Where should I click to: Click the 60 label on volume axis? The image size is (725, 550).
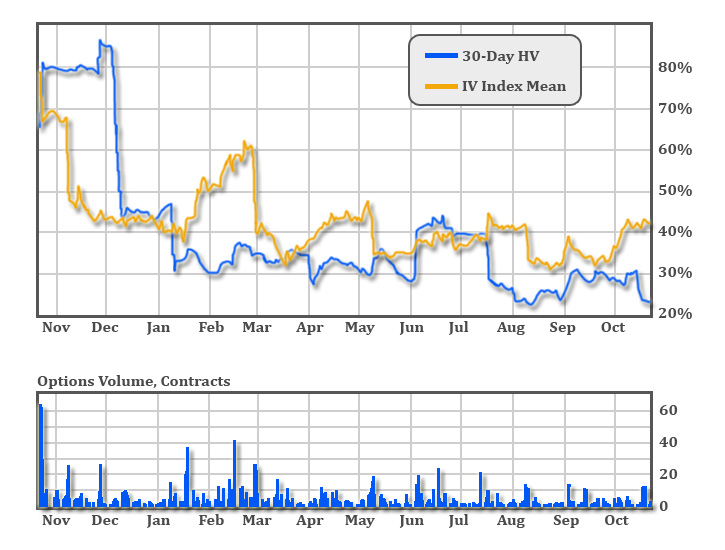click(670, 410)
